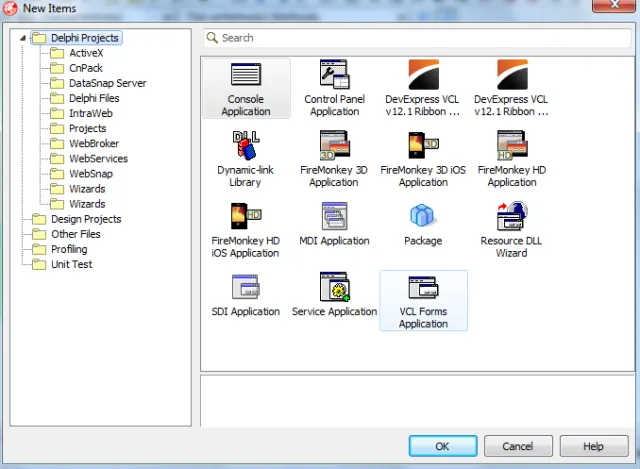This screenshot has width=640, height=469.
Task: Collapse the Delphi Projects tree node
Action: [22, 38]
